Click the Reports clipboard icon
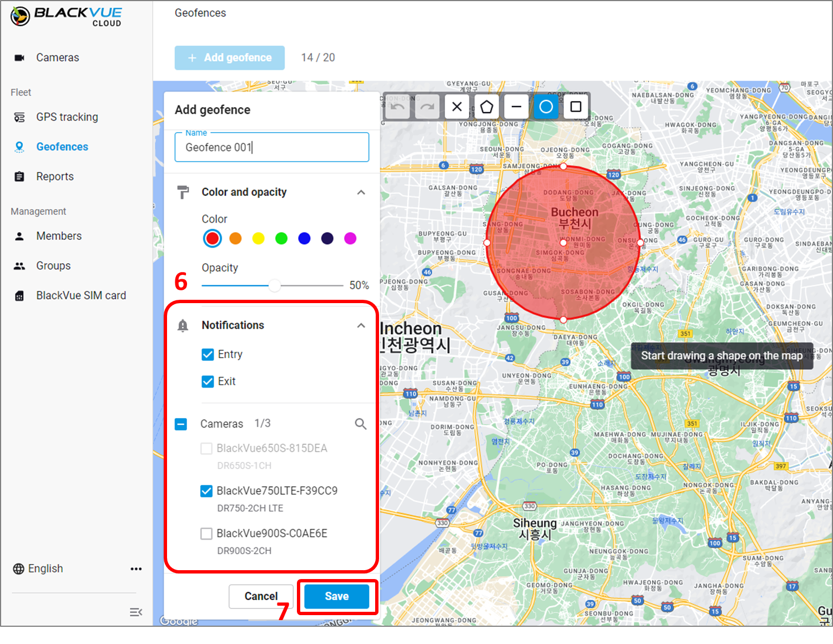 pos(19,177)
